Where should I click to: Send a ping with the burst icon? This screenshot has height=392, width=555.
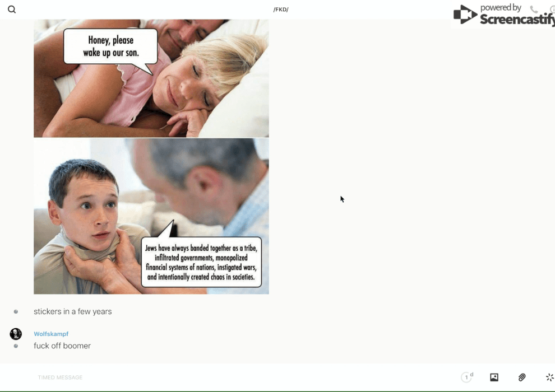pos(549,377)
